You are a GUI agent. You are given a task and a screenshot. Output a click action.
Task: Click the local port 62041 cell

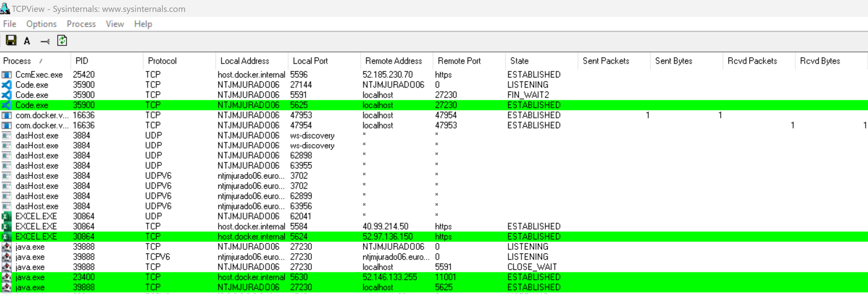[301, 216]
